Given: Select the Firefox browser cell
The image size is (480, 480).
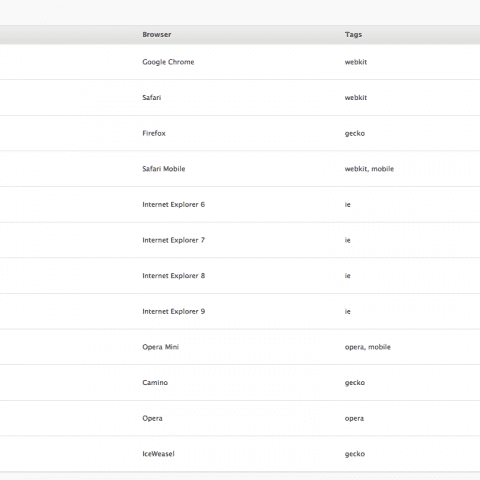Looking at the screenshot, I should 154,133.
